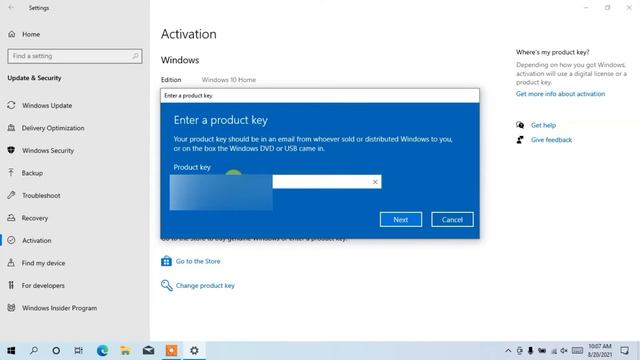Click the Next button in product key dialog
This screenshot has height=360, width=640.
point(400,220)
